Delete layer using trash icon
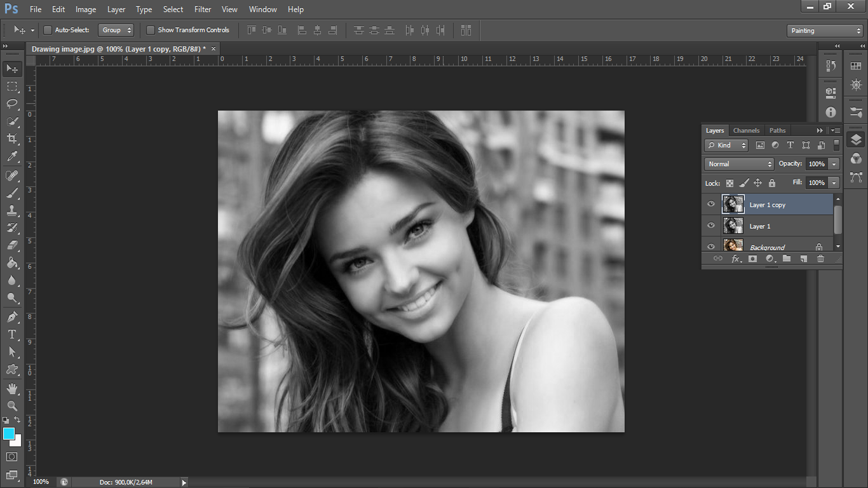868x488 pixels. pos(820,259)
